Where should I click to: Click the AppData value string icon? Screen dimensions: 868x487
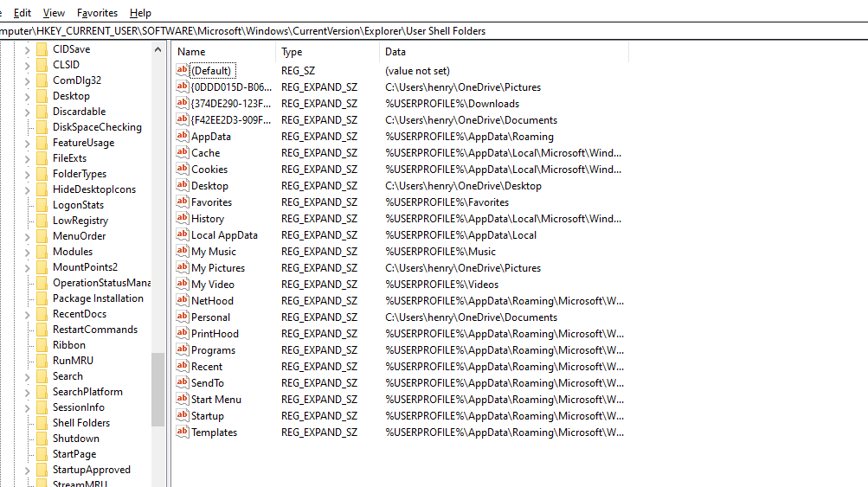click(182, 136)
